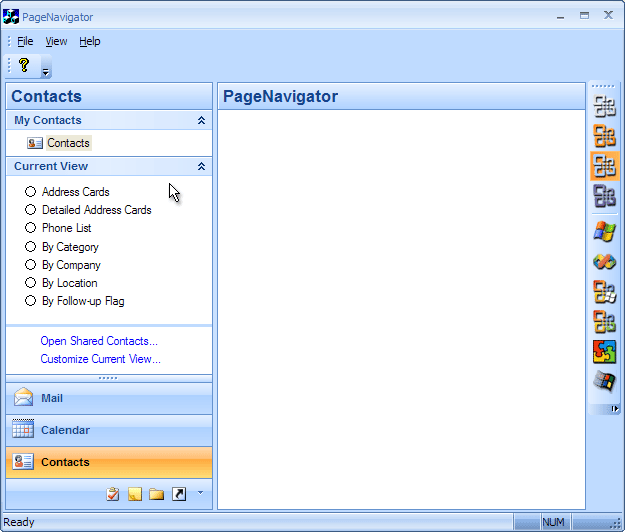
Task: Click the highlighted blue Office logo icon
Action: (x=605, y=166)
